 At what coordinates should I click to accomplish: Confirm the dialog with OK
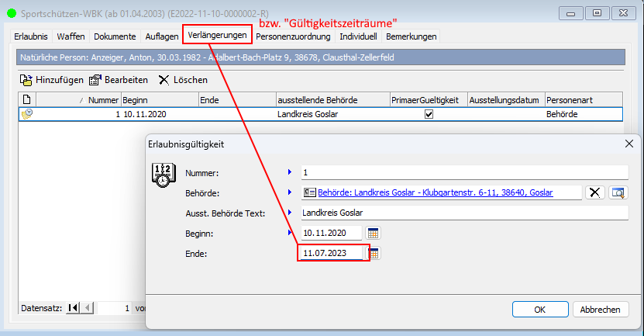coord(539,309)
